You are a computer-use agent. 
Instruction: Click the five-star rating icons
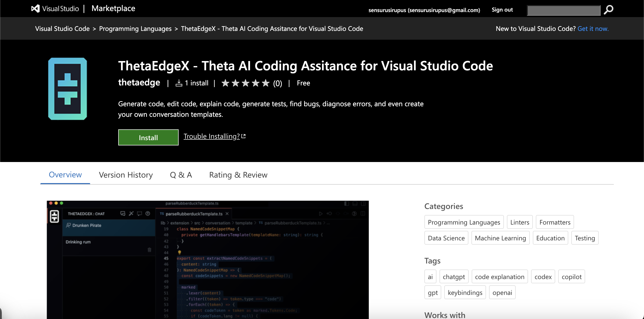(245, 83)
